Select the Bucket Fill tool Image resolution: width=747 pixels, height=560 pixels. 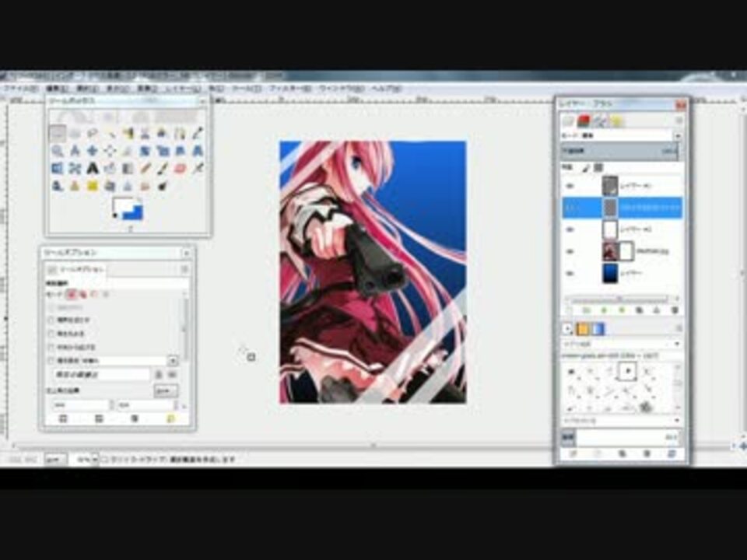click(x=110, y=168)
